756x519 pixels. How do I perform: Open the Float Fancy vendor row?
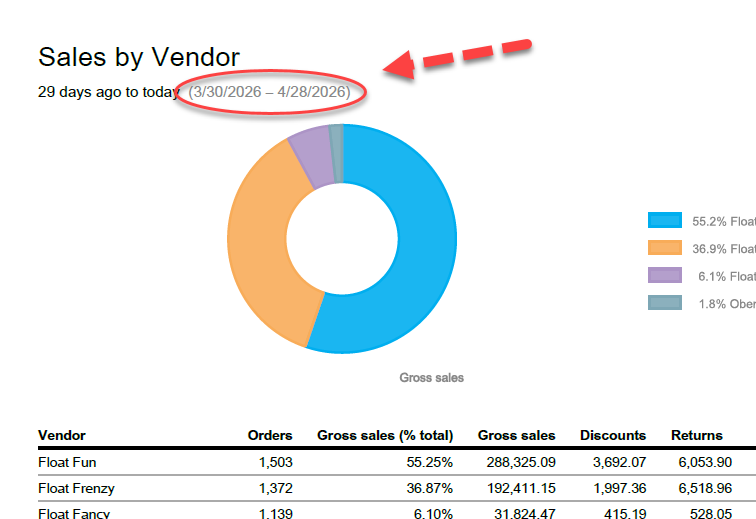point(74,513)
